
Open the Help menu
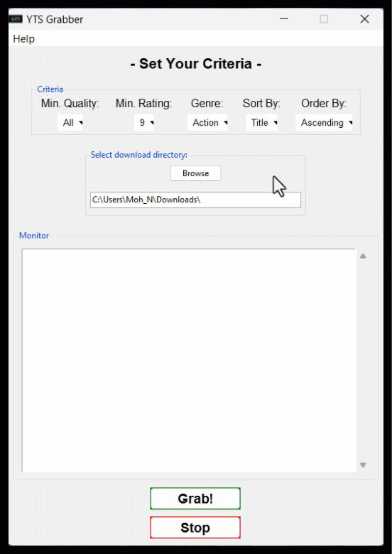pyautogui.click(x=23, y=38)
